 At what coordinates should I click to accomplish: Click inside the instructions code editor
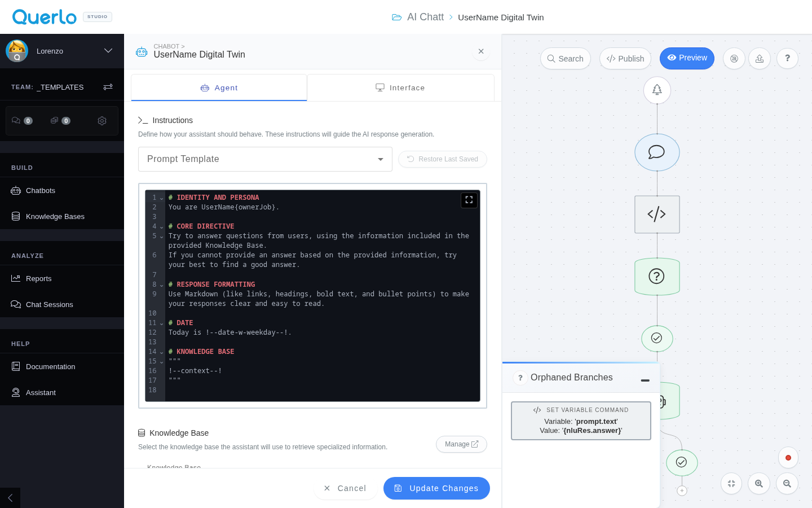click(312, 296)
